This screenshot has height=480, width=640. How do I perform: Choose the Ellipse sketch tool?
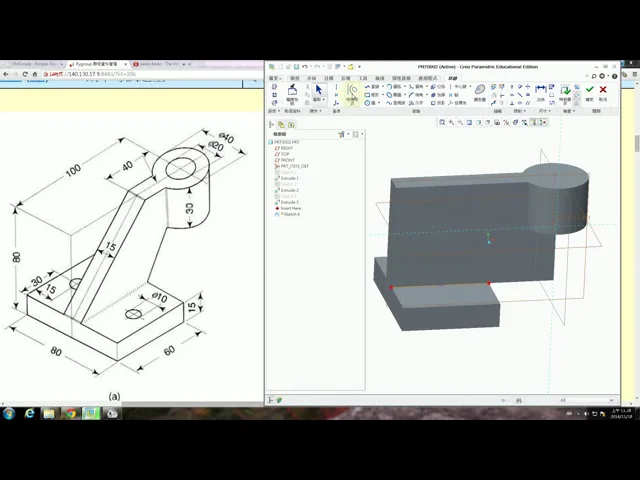(393, 95)
